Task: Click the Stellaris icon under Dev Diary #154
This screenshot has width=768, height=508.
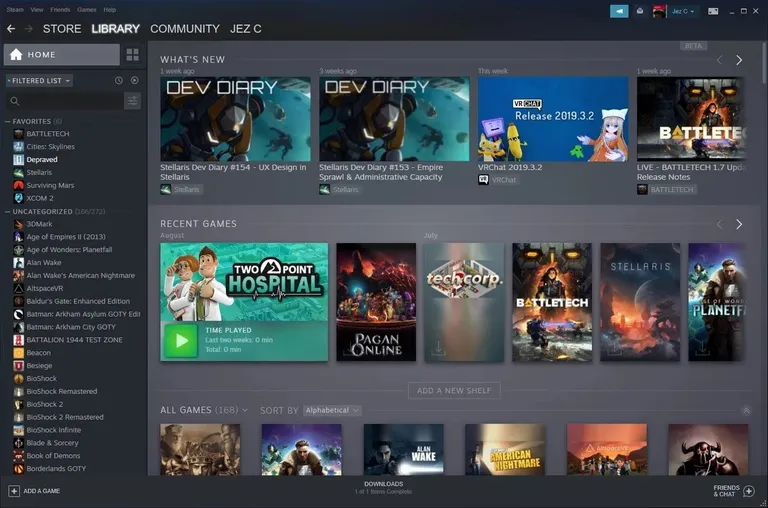Action: [x=166, y=190]
